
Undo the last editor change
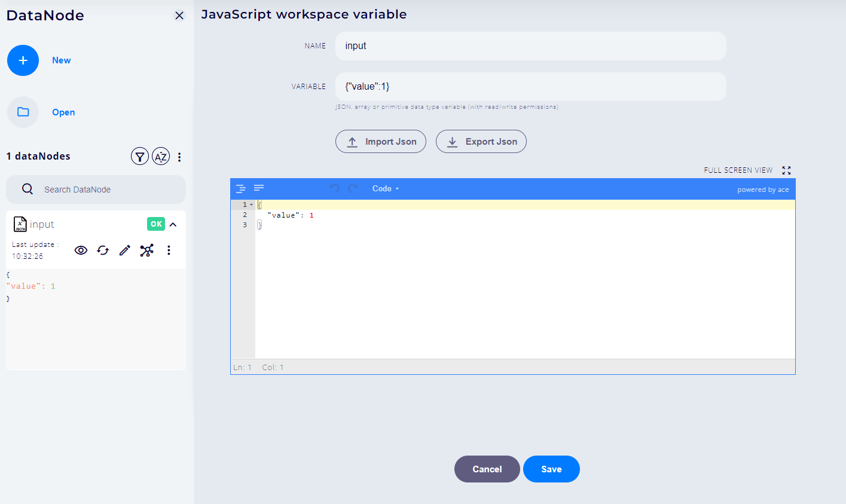[x=335, y=188]
